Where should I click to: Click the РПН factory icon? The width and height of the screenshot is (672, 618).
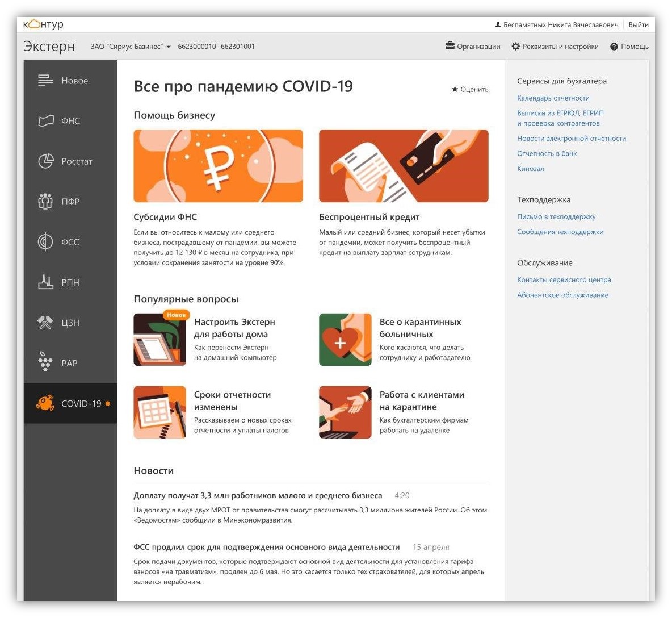[45, 282]
